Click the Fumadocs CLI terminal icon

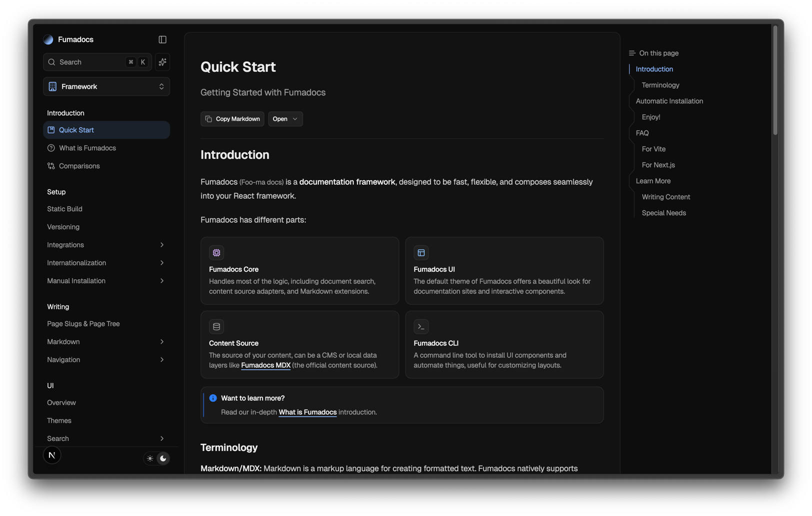[421, 327]
